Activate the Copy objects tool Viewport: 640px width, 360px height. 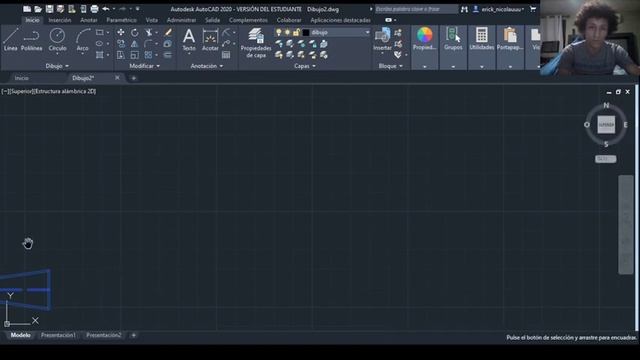pyautogui.click(x=121, y=43)
